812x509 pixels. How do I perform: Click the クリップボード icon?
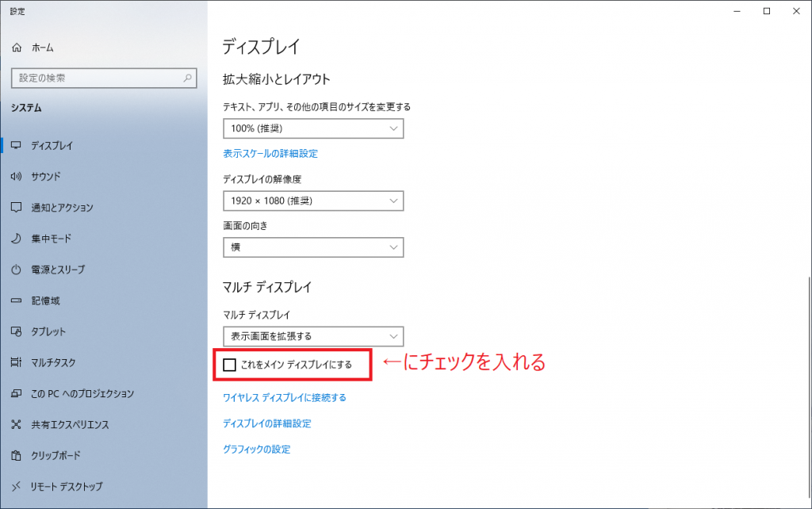point(17,456)
